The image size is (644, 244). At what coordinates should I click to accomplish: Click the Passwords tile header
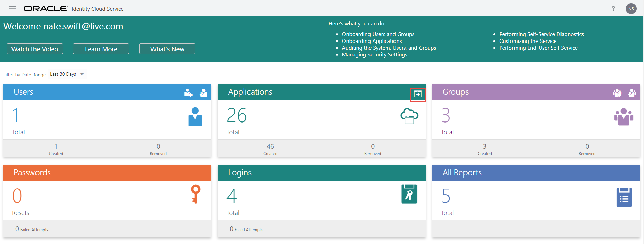107,173
